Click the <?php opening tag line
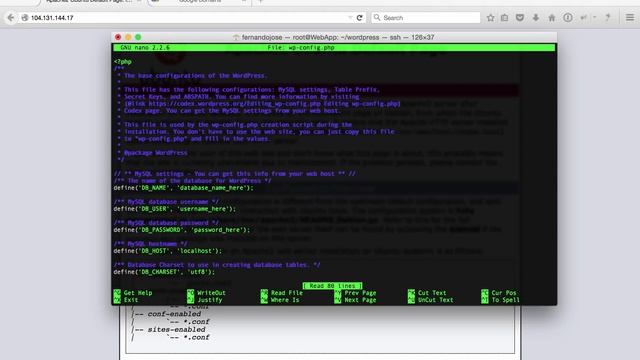The image size is (640, 360). [x=123, y=62]
